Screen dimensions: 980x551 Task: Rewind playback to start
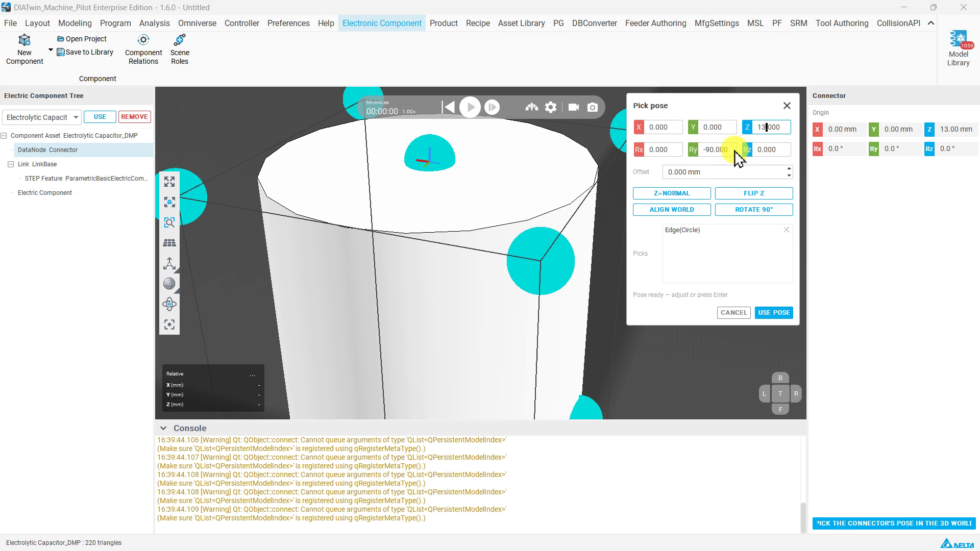(448, 107)
